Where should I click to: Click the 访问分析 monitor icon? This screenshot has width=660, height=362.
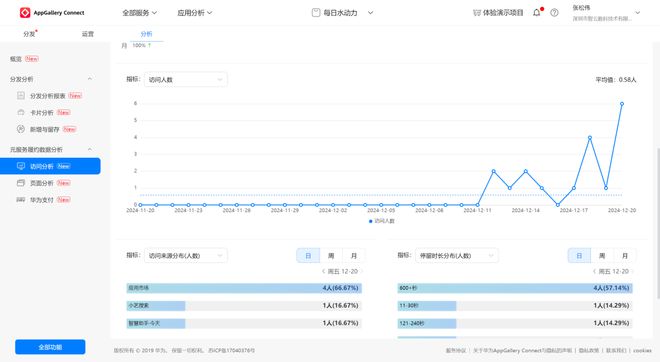point(21,166)
